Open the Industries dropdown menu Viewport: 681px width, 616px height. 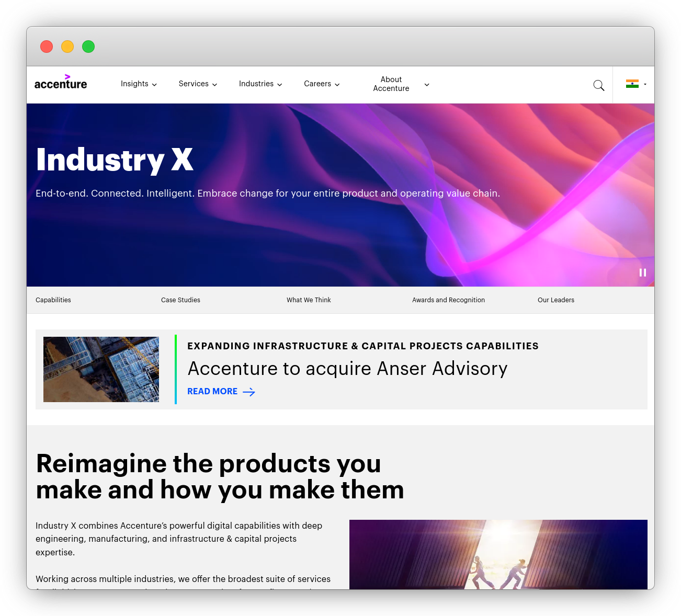pyautogui.click(x=260, y=84)
